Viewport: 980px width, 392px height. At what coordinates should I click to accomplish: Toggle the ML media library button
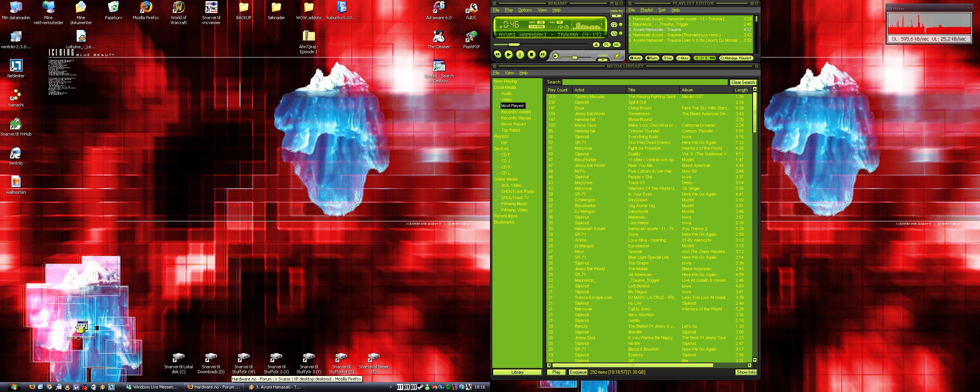click(x=616, y=45)
